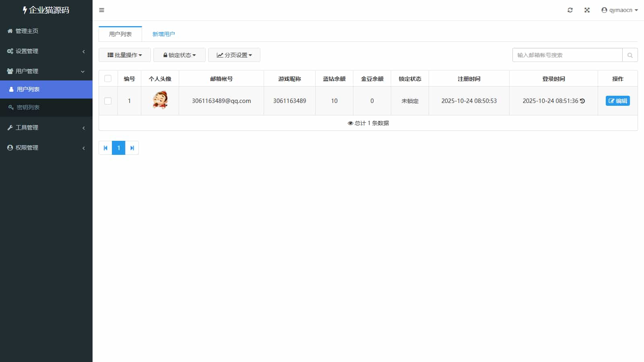Open the 锁定状态 filter dropdown
This screenshot has height=362, width=644.
tap(179, 55)
